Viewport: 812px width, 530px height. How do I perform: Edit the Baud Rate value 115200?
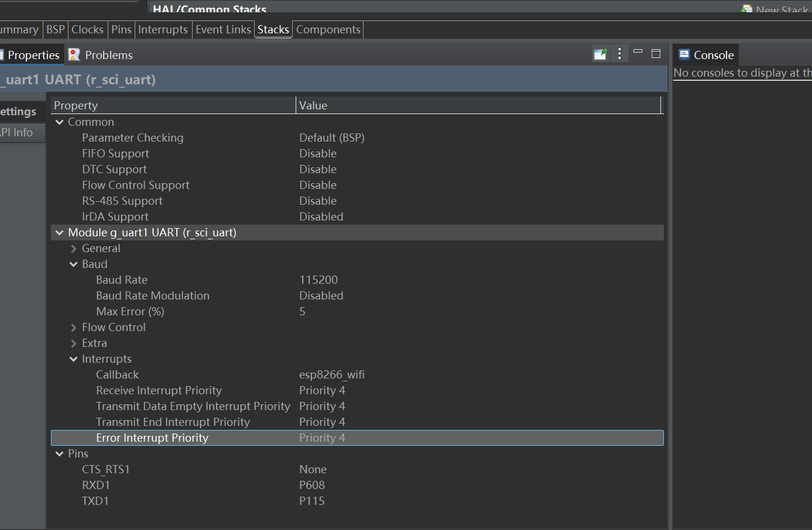318,280
